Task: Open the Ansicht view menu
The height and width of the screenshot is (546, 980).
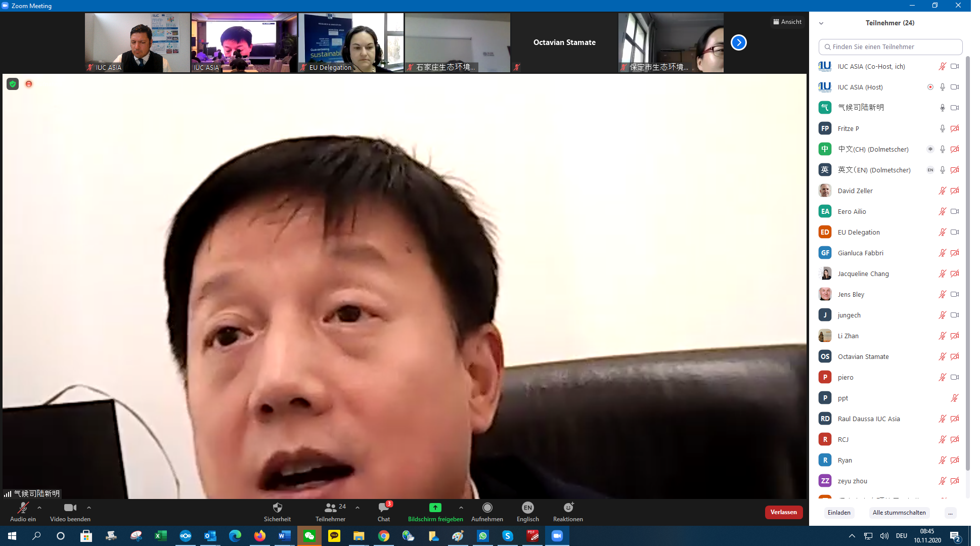Action: coord(787,22)
